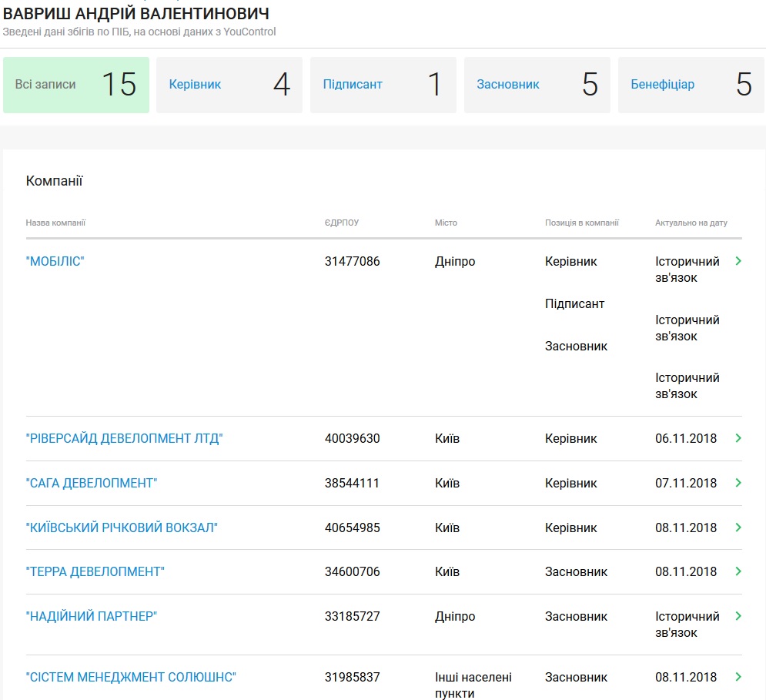Open "РІВЕРСАЙД ДЕВЕЛОПМЕНТ ЛТД" company page
This screenshot has height=700, width=766.
tap(124, 439)
